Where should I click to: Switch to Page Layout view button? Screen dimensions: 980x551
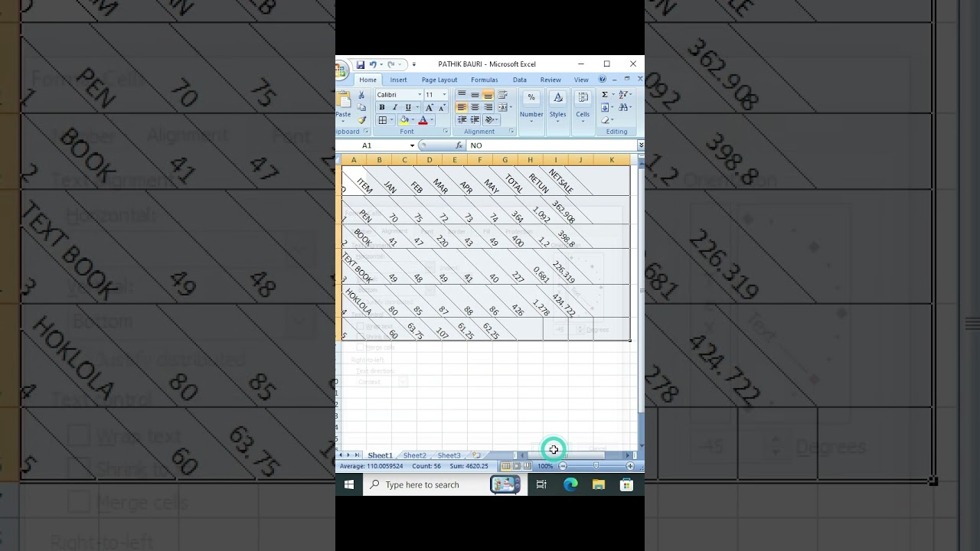517,466
